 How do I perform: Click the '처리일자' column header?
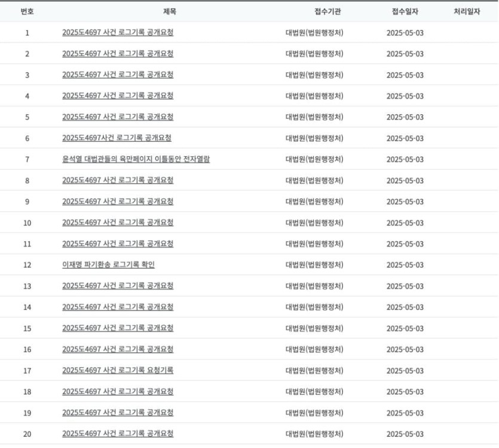(x=467, y=11)
